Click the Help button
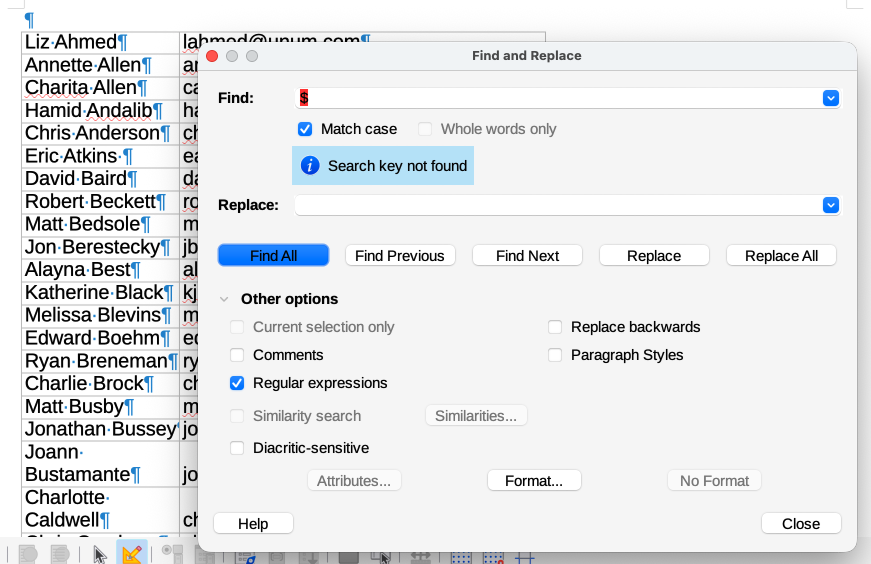Image resolution: width=871 pixels, height=564 pixels. 253,524
